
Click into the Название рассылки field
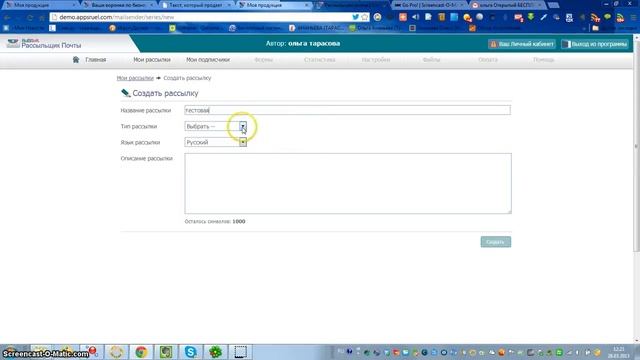point(347,110)
